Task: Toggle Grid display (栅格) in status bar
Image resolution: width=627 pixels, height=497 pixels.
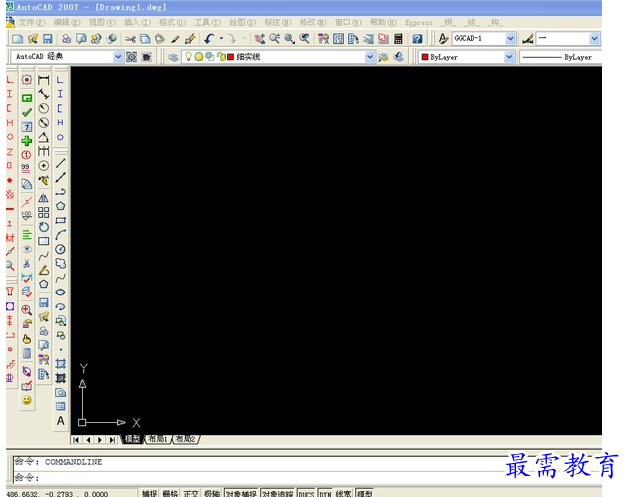Action: (170, 493)
